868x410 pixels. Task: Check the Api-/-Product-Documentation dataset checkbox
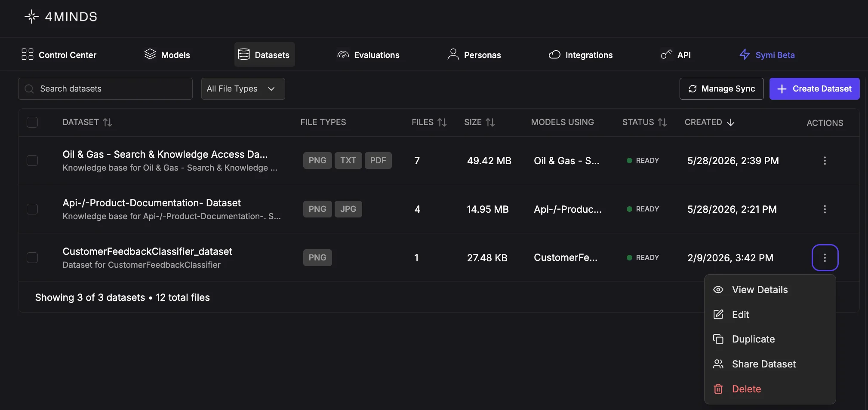coord(32,209)
